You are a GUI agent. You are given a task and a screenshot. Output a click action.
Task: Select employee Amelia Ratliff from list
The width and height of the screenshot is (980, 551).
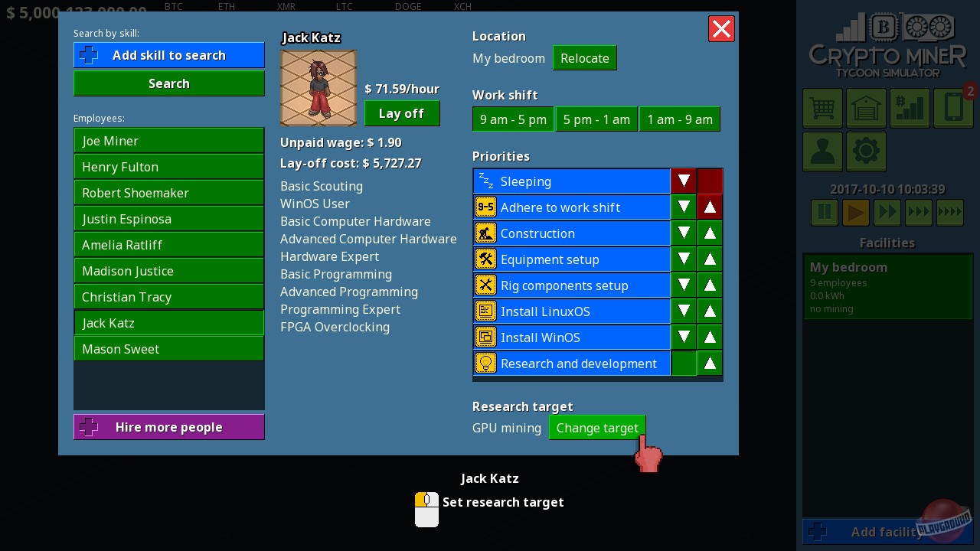[168, 245]
